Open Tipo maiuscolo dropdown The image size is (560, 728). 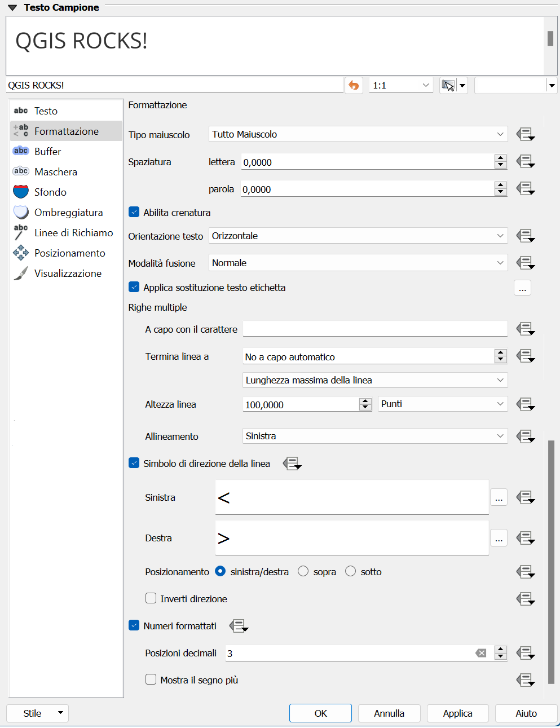coord(358,134)
